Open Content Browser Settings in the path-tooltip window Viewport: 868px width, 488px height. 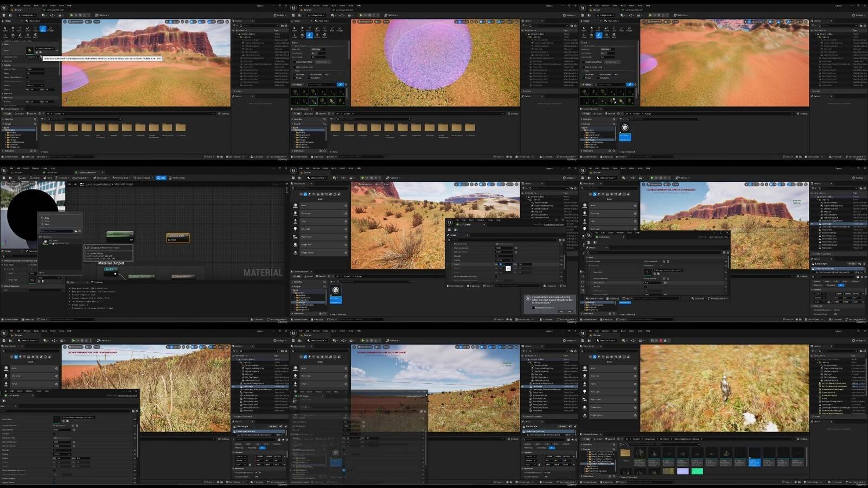pos(224,113)
